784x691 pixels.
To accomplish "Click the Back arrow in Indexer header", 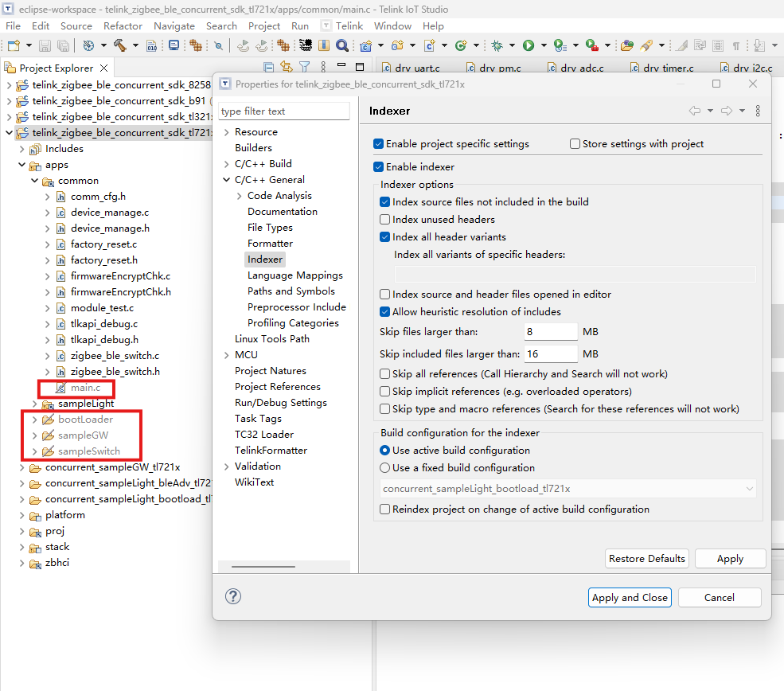I will point(695,111).
